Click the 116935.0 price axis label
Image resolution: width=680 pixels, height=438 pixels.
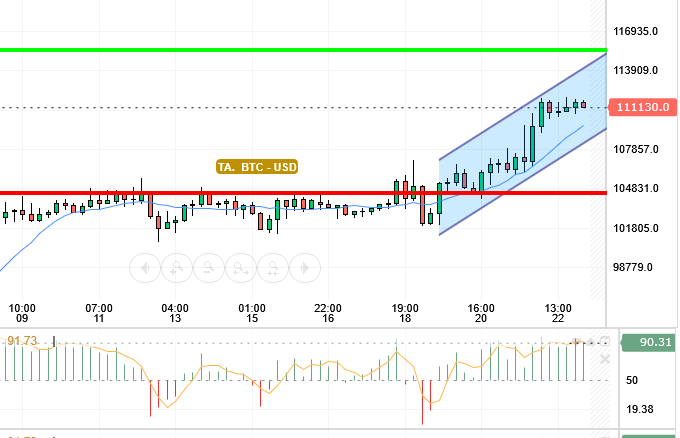pos(635,31)
